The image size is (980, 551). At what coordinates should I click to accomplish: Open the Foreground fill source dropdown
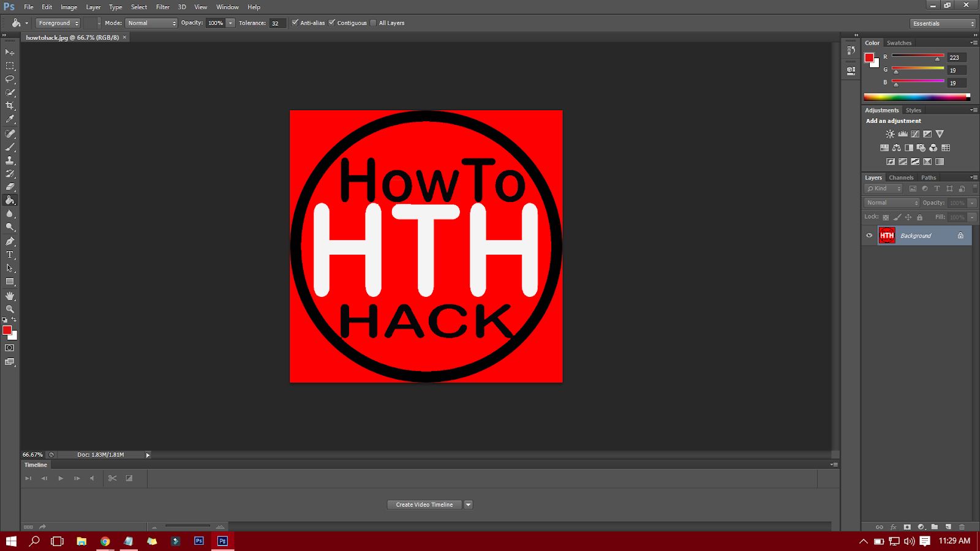pyautogui.click(x=58, y=23)
